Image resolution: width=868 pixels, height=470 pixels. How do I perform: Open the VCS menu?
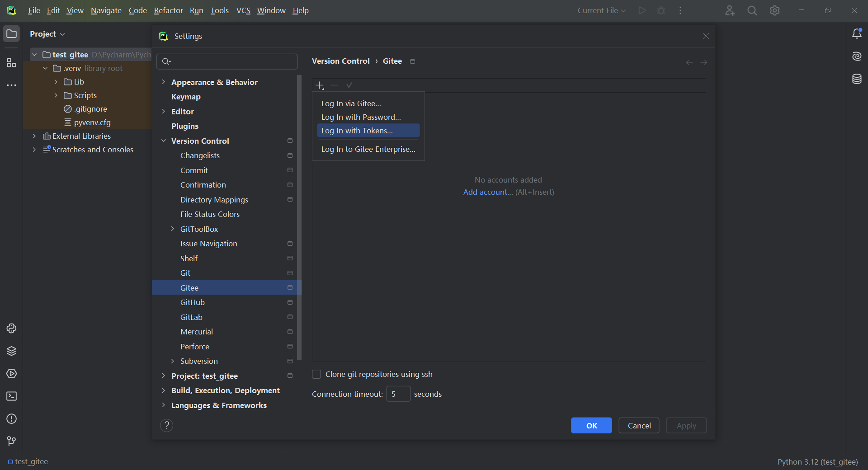[243, 10]
